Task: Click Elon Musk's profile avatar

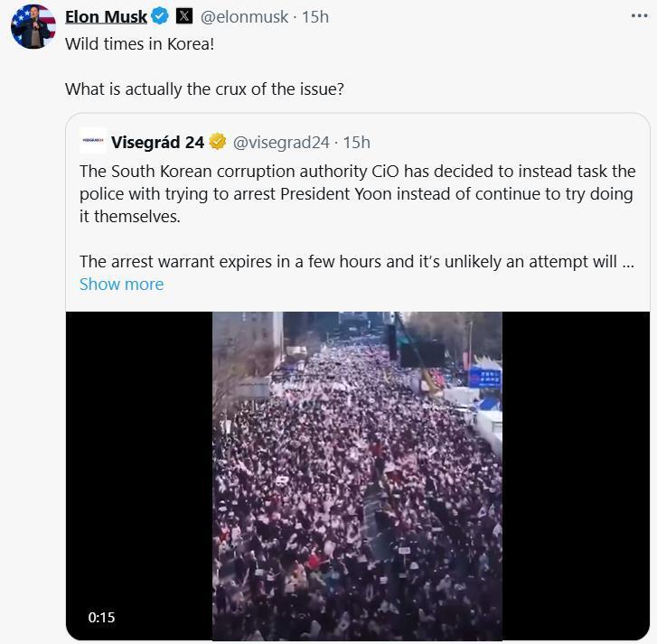Action: [x=33, y=25]
